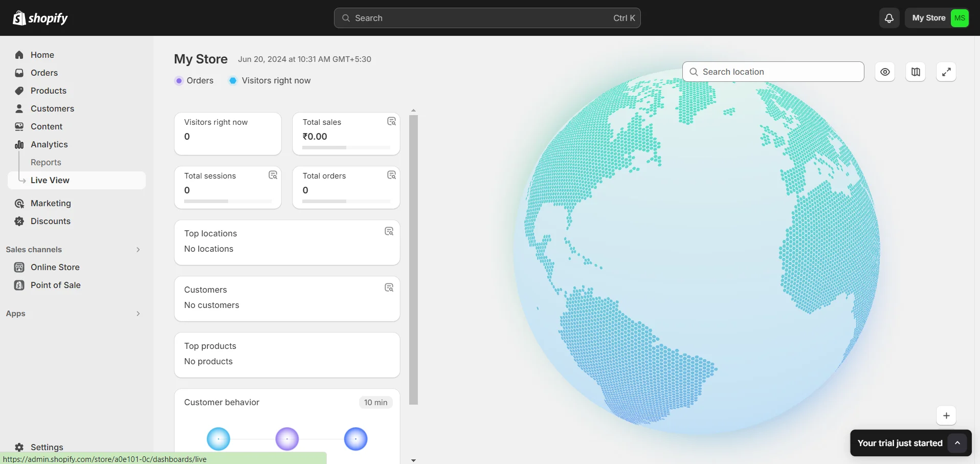
Task: Select the Analytics icon in the sidebar
Action: [x=19, y=144]
